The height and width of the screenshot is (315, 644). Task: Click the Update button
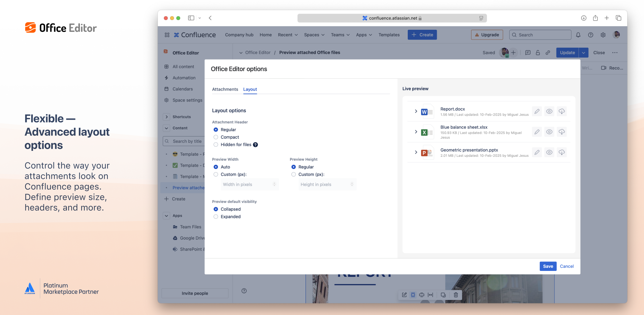[567, 52]
